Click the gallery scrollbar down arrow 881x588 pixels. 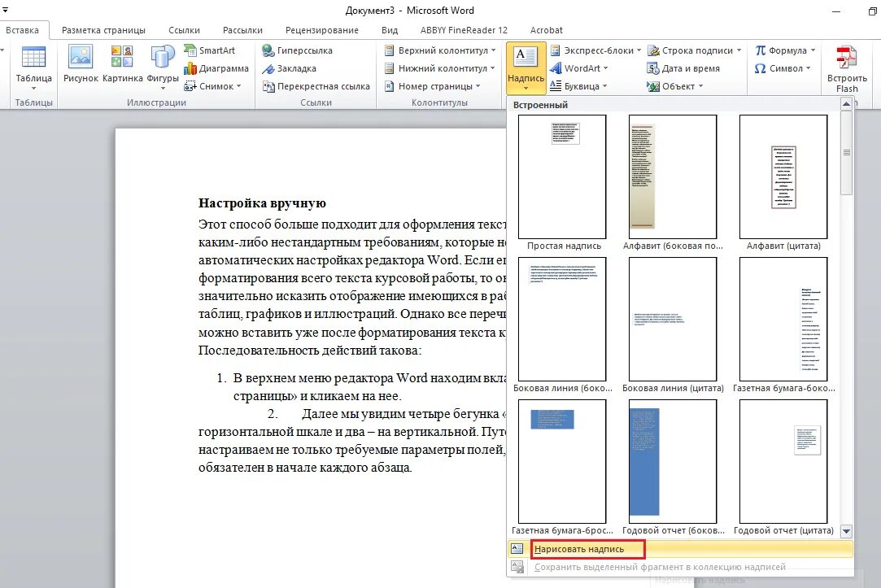(x=846, y=531)
